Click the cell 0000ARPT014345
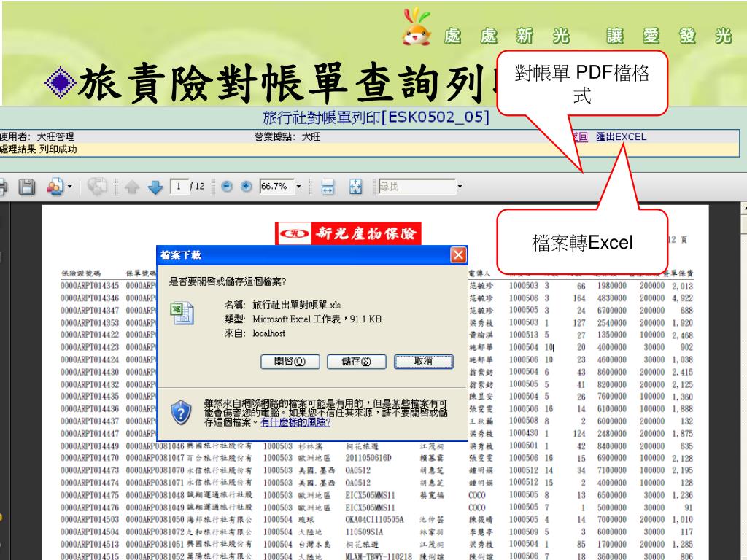 (90, 286)
